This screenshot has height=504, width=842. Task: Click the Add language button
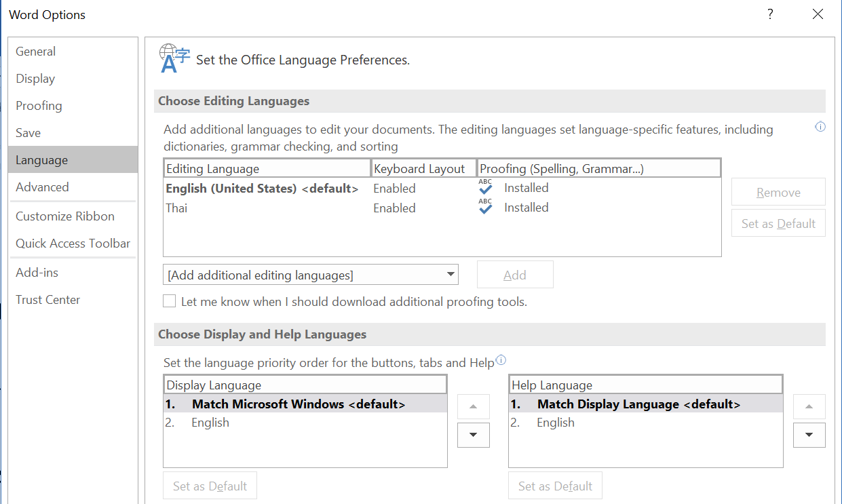[x=515, y=275]
